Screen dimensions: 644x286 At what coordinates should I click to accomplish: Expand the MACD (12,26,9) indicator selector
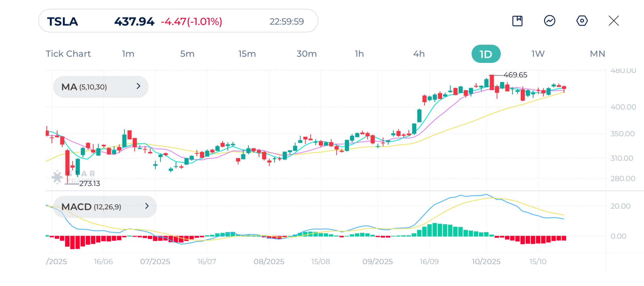point(105,207)
